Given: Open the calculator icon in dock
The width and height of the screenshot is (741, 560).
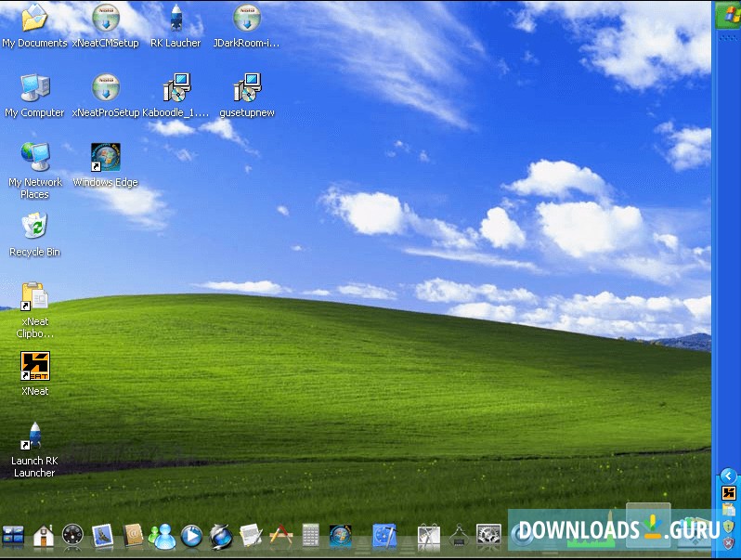Looking at the screenshot, I should 310,535.
